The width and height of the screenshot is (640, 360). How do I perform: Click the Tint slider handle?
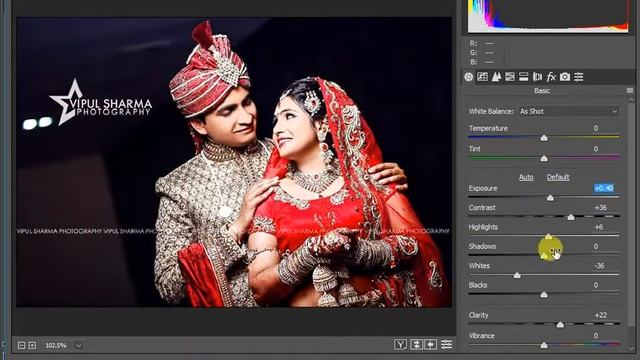544,158
